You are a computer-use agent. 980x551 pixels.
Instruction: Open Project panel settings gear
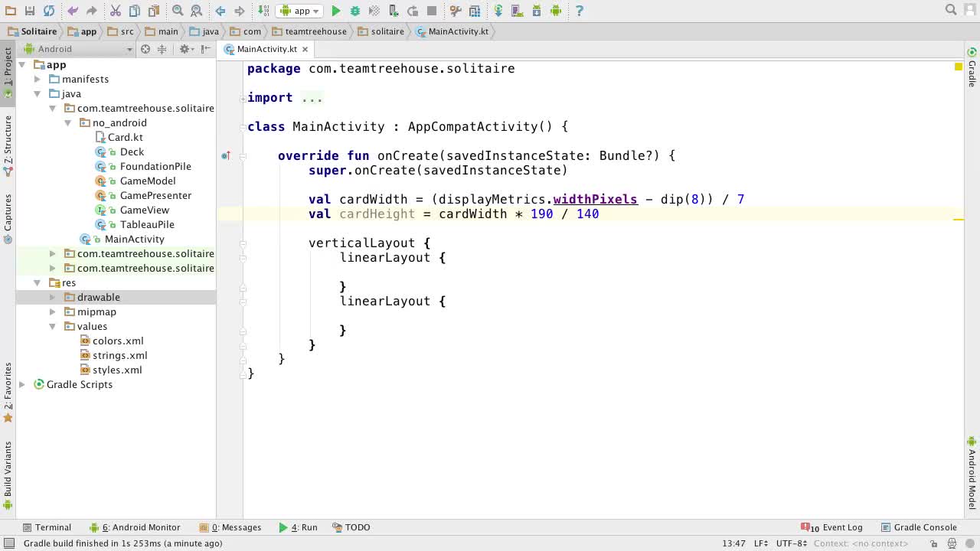tap(185, 49)
